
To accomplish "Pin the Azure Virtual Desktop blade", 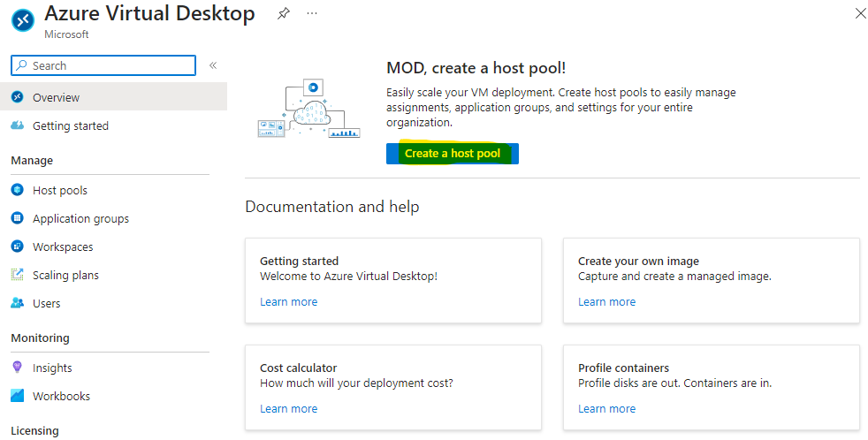I will pos(283,14).
